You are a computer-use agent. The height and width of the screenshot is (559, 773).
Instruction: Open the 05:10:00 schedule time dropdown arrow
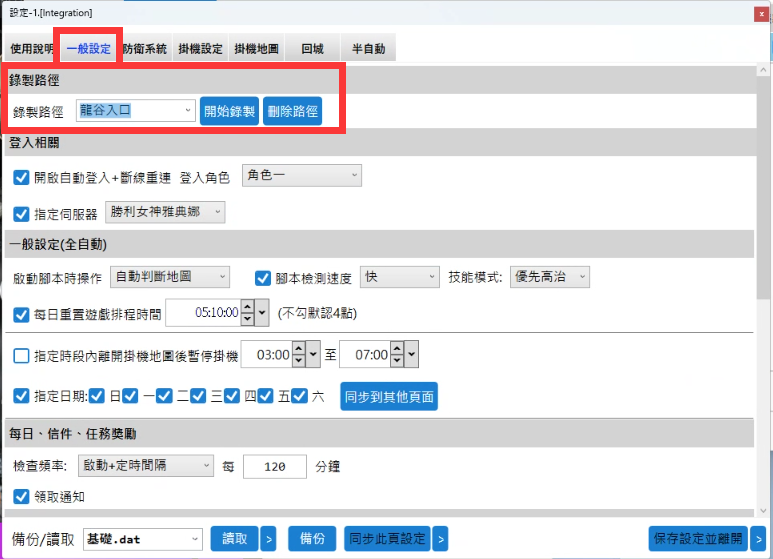[x=262, y=313]
